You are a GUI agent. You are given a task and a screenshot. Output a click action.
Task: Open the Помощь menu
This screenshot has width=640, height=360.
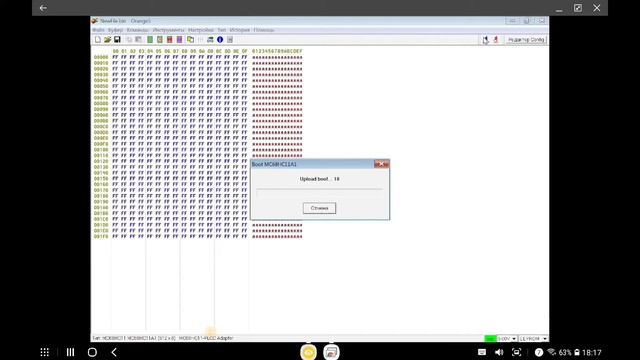coord(264,30)
